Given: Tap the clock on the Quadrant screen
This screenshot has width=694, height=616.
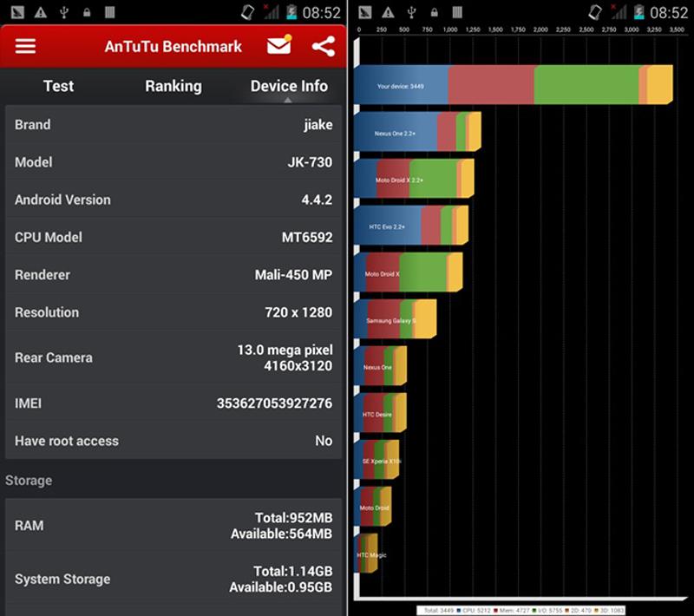Looking at the screenshot, I should point(669,12).
